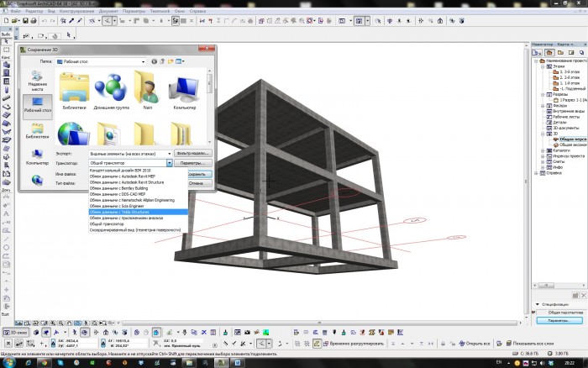Open the Библиотеки folder thumbnail
The width and height of the screenshot is (588, 368).
74,91
